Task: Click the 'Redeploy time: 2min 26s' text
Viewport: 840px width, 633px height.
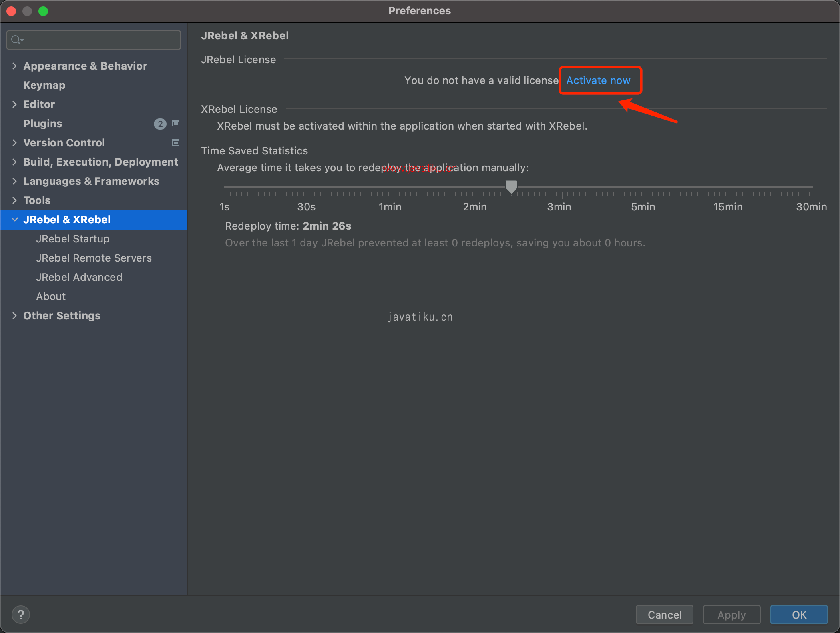Action: tap(288, 226)
